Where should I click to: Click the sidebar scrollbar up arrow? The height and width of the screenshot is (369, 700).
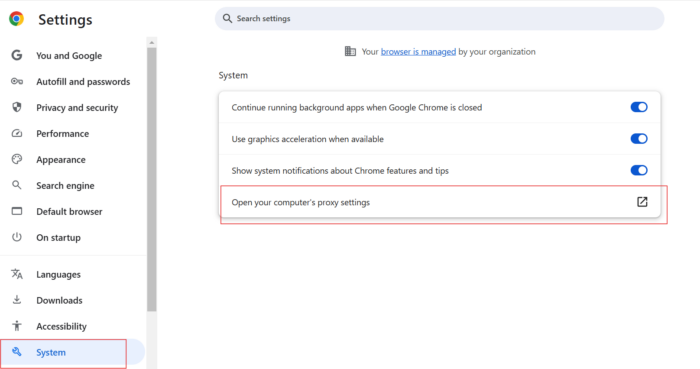tap(152, 42)
